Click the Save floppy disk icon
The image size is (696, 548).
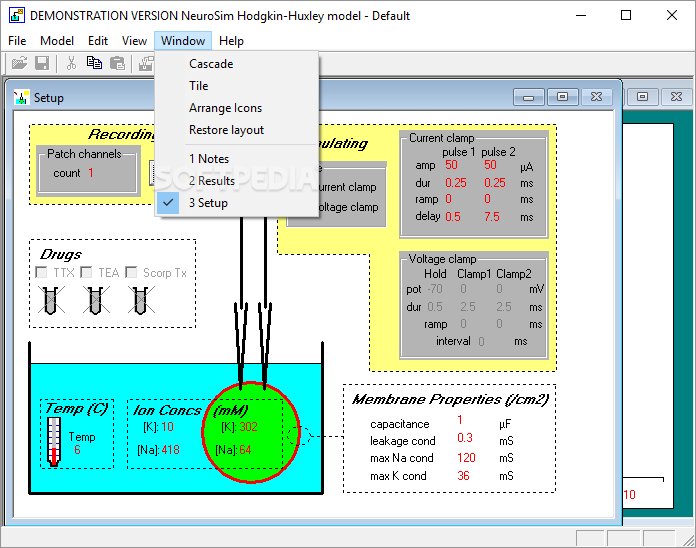pyautogui.click(x=42, y=63)
